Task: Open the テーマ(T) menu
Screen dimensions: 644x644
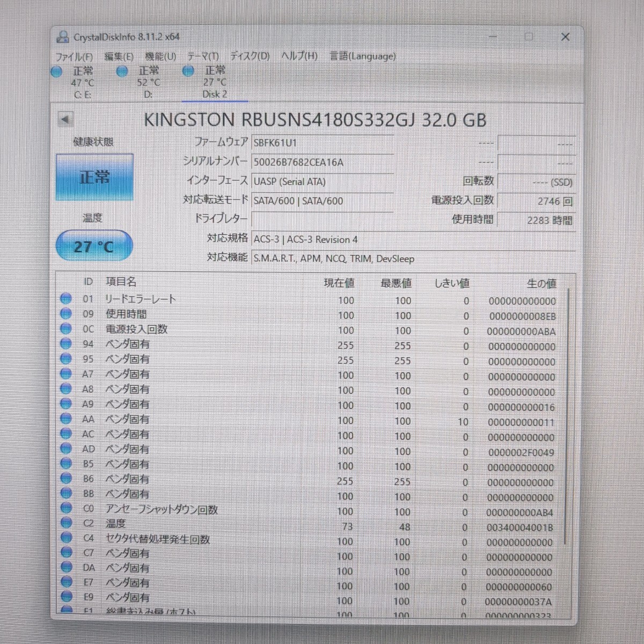Action: pos(203,56)
